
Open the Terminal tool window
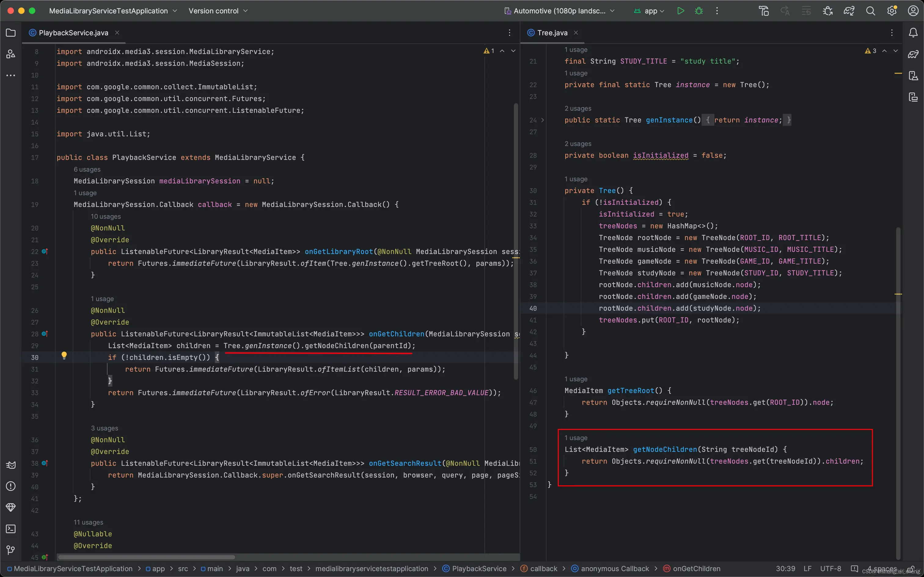[x=11, y=528]
